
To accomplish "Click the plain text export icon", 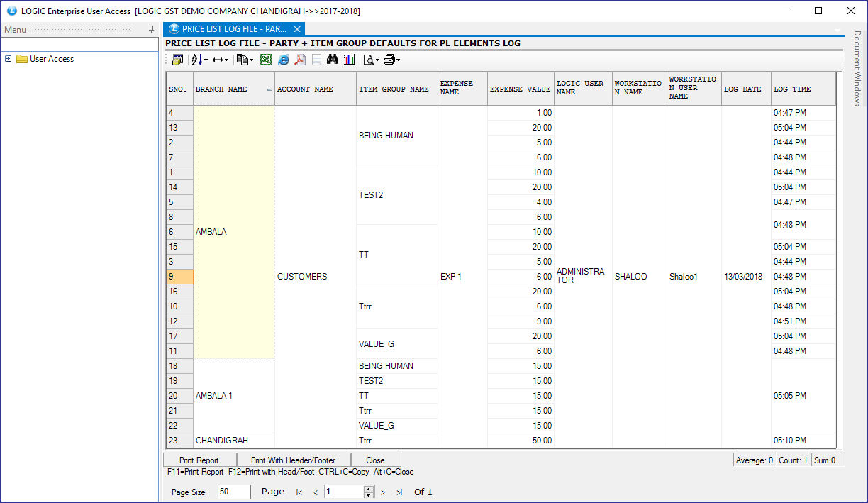I will (x=316, y=60).
